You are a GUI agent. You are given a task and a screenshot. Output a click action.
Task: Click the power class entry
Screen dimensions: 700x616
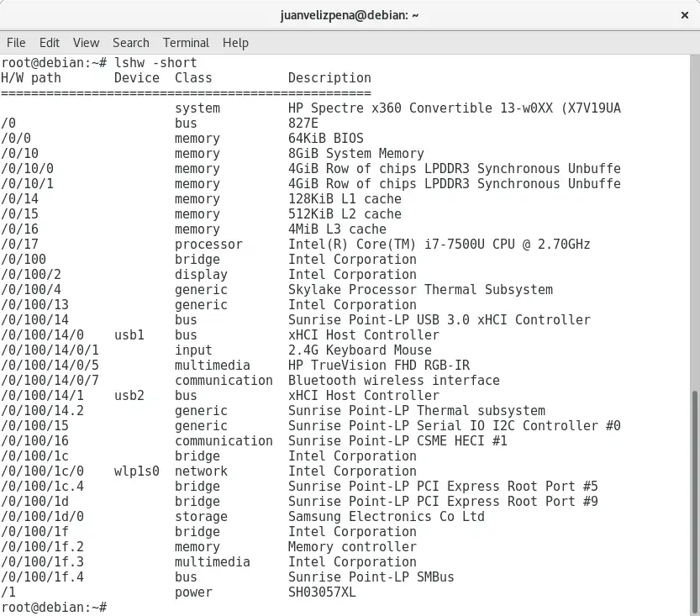click(193, 592)
